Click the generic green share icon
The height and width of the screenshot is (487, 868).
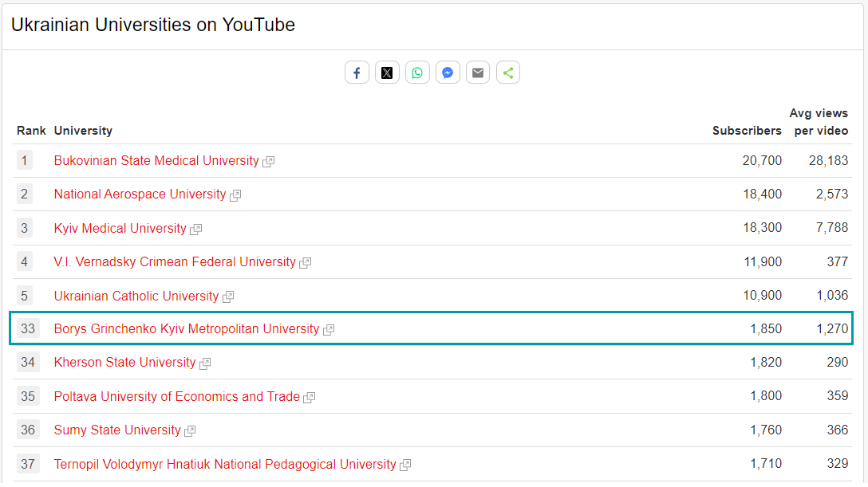(x=508, y=72)
